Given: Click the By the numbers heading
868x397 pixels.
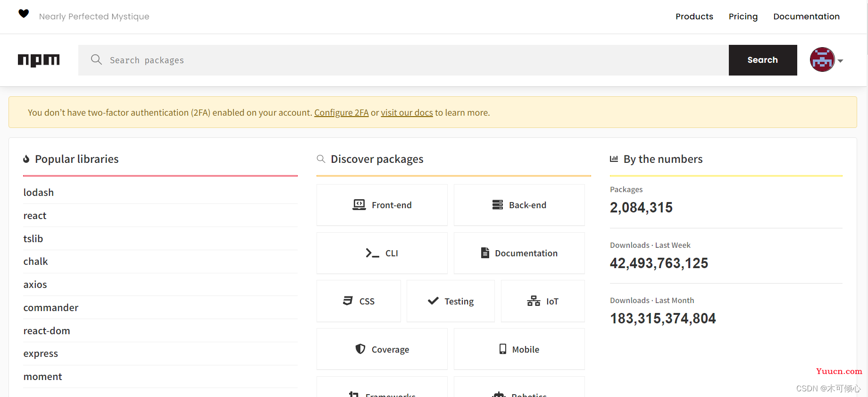Looking at the screenshot, I should pos(663,159).
